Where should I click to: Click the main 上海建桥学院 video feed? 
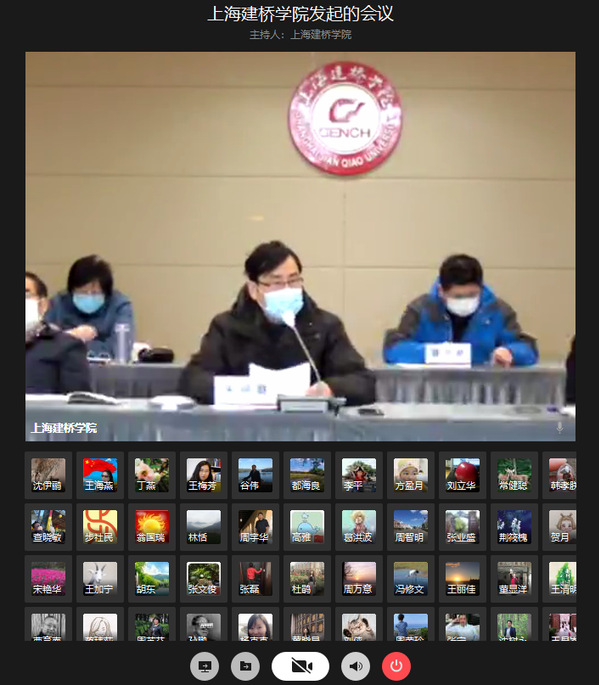pyautogui.click(x=300, y=246)
